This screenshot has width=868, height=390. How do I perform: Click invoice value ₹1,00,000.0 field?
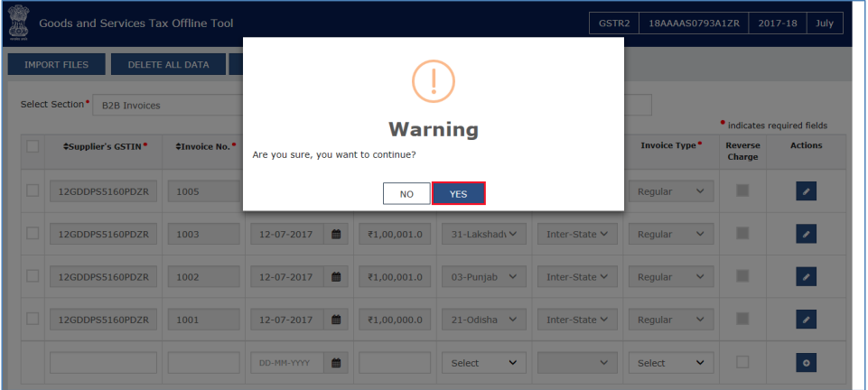[395, 320]
